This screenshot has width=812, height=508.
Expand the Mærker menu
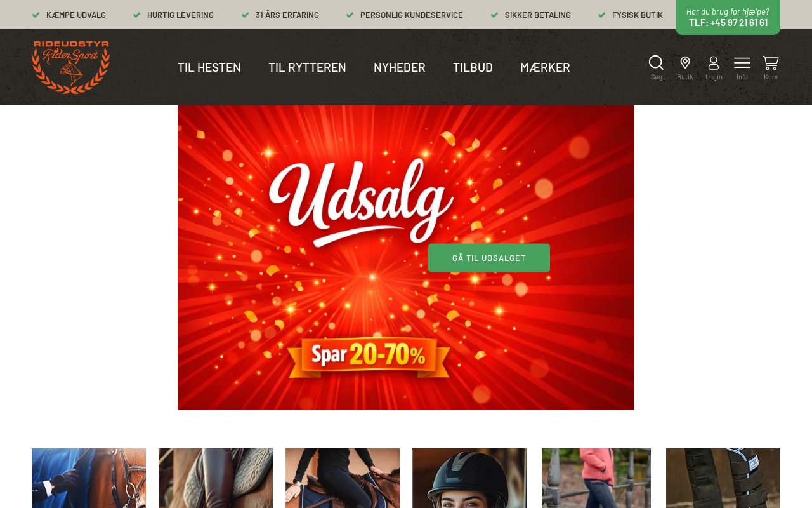[545, 67]
